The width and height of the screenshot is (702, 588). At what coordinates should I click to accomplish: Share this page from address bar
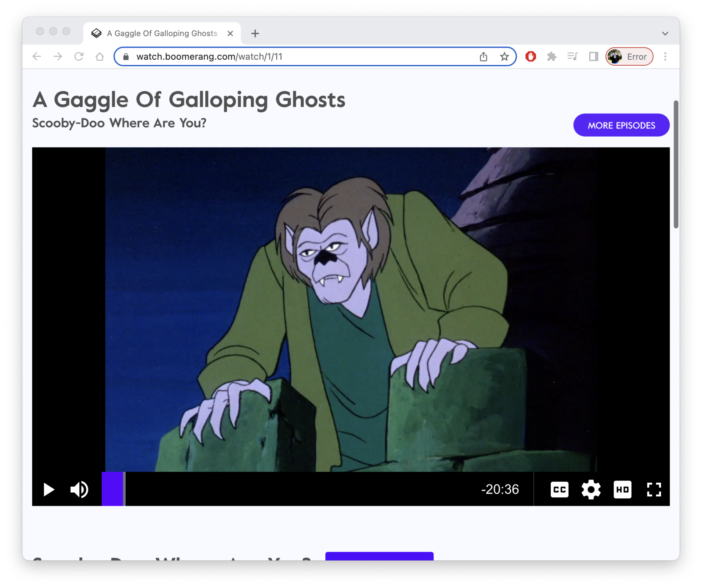pos(483,57)
